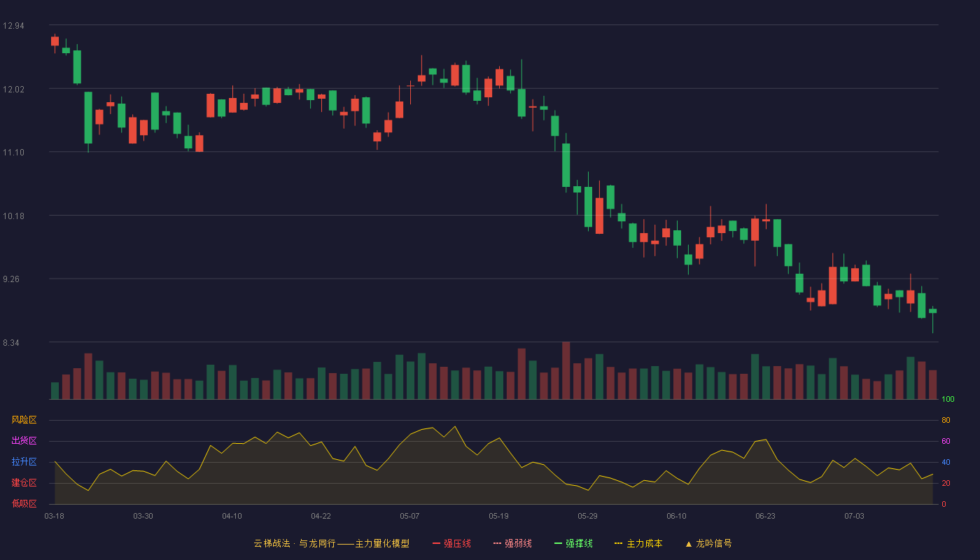Click the yellow dotted icon beside 主力成本

[619, 544]
